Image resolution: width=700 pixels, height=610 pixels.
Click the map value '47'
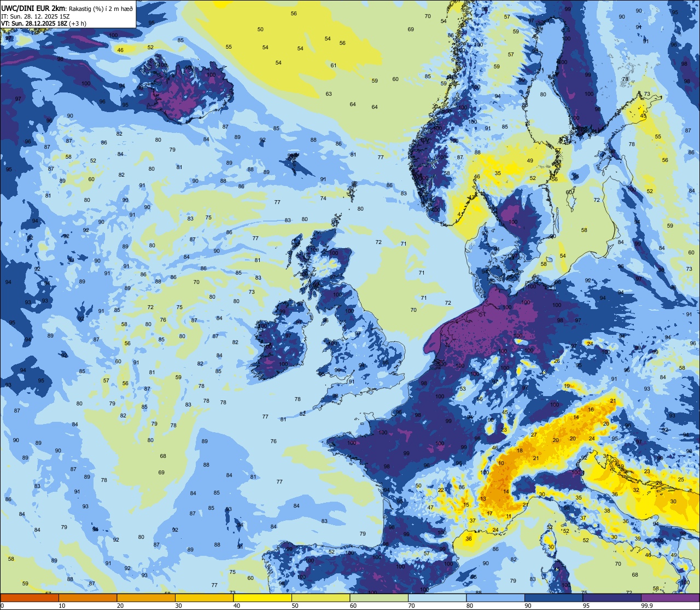click(x=430, y=508)
